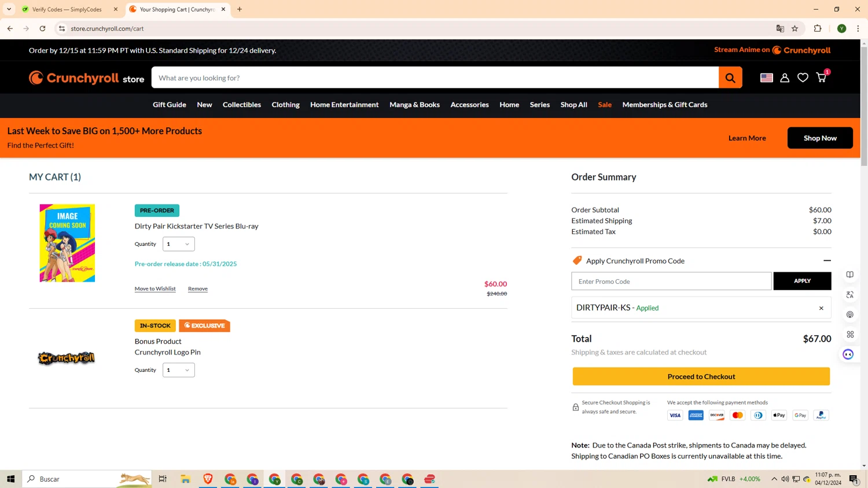Open File Explorer from the taskbar

(185, 479)
